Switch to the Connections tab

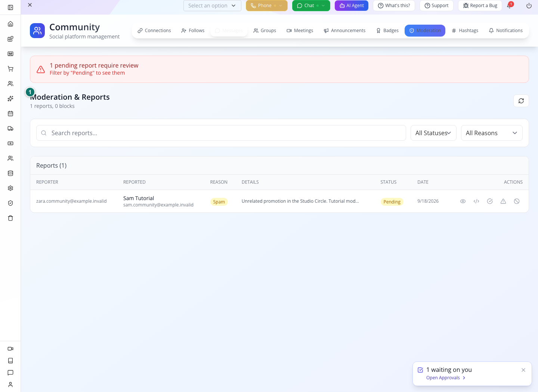point(154,31)
